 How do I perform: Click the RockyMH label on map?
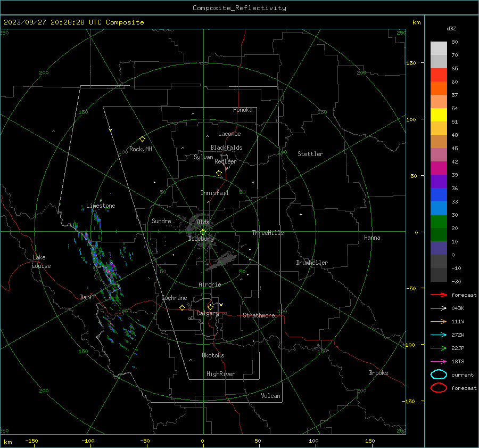(141, 149)
